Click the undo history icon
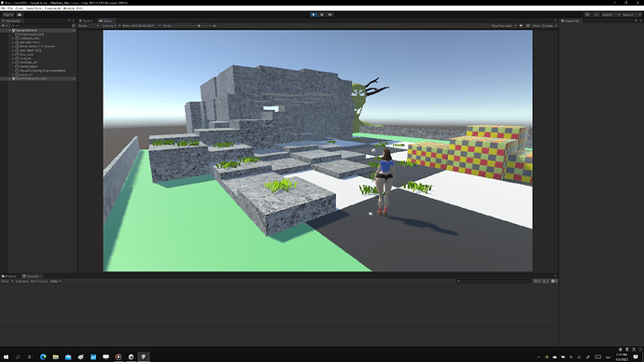The image size is (644, 362). point(587,14)
